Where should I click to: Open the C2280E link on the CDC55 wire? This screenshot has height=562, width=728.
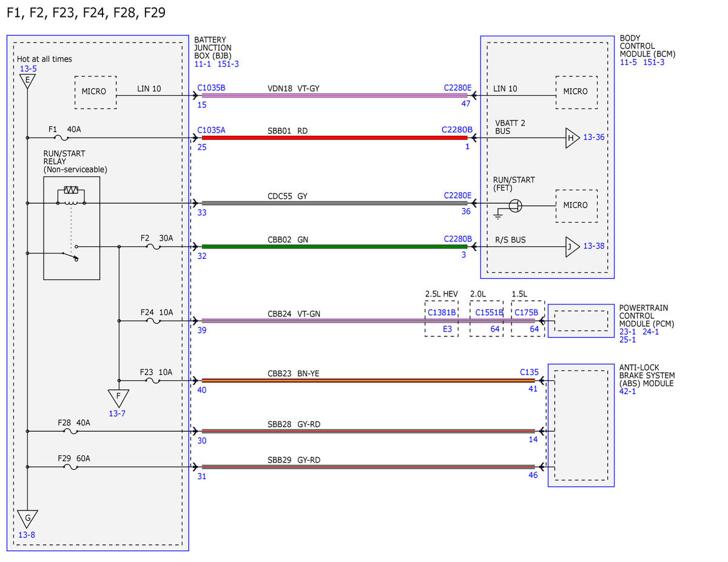point(457,195)
